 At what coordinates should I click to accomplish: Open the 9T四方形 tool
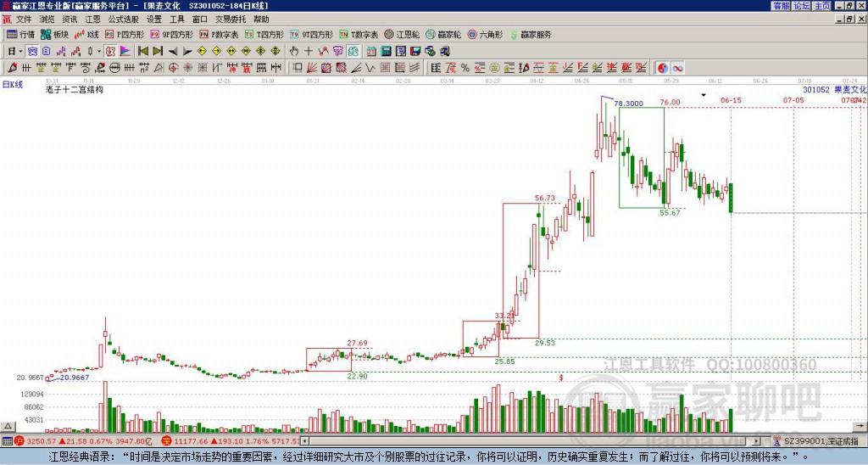pyautogui.click(x=311, y=34)
